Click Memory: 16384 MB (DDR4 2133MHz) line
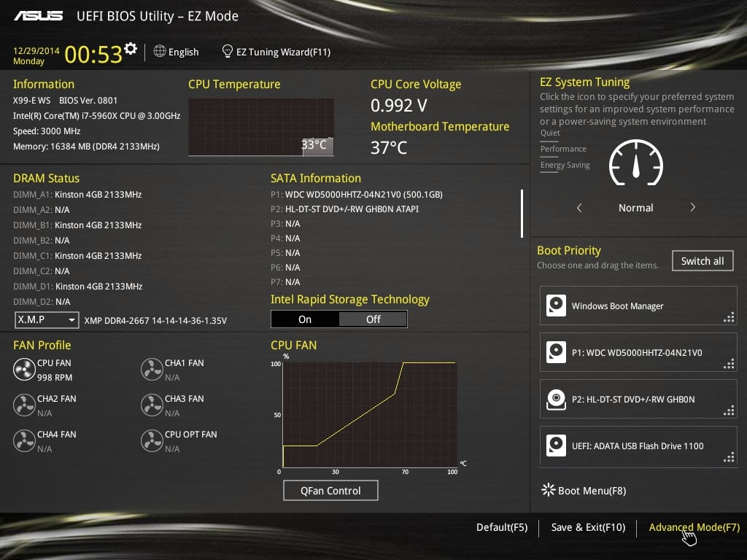The image size is (747, 560). coord(86,146)
